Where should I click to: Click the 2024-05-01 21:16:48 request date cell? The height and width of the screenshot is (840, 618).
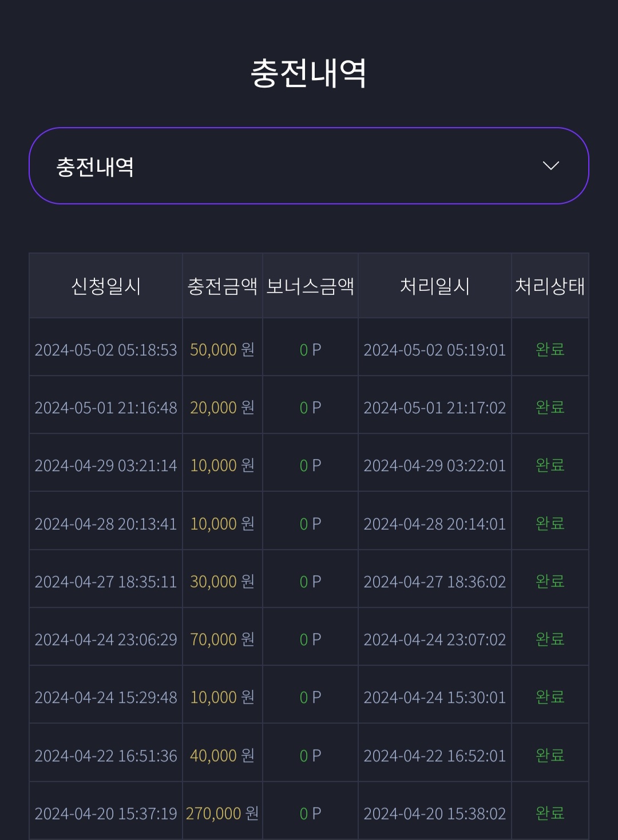[x=106, y=408]
